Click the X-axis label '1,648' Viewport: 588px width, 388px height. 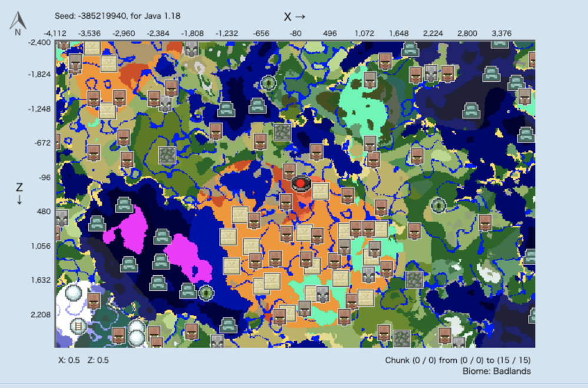point(398,34)
